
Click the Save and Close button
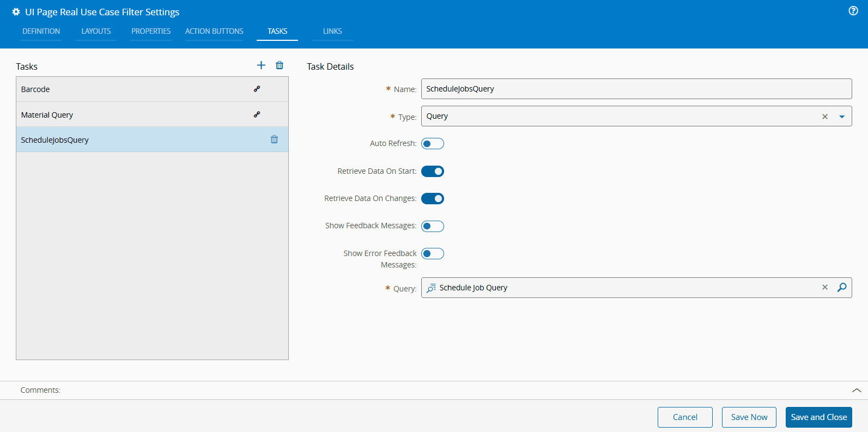pos(818,417)
